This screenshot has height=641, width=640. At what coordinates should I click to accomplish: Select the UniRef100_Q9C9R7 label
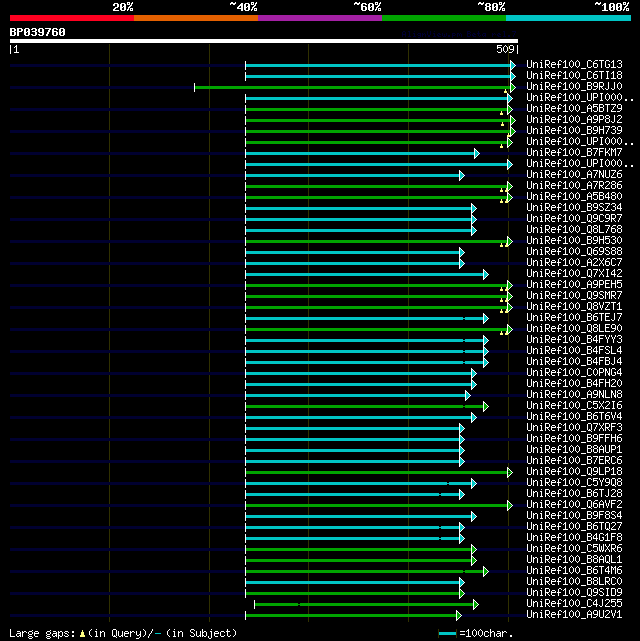coord(574,219)
